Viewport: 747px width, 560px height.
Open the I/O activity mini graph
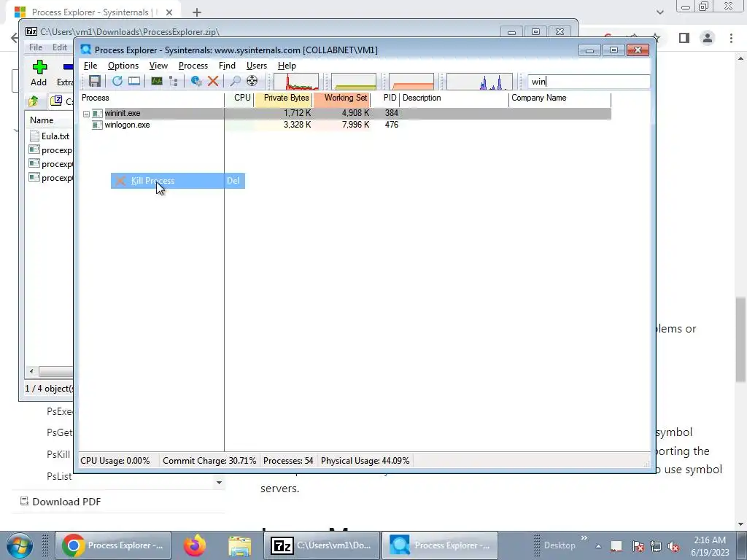(x=479, y=82)
